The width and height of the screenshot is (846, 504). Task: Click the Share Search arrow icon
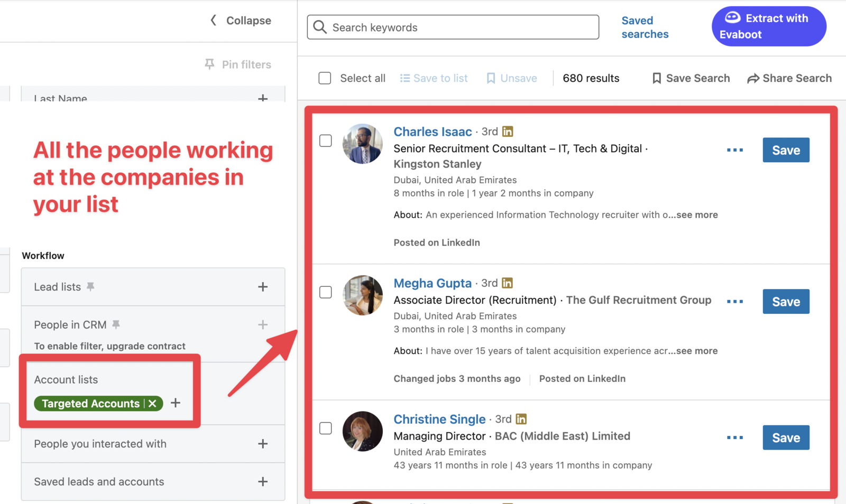click(753, 79)
